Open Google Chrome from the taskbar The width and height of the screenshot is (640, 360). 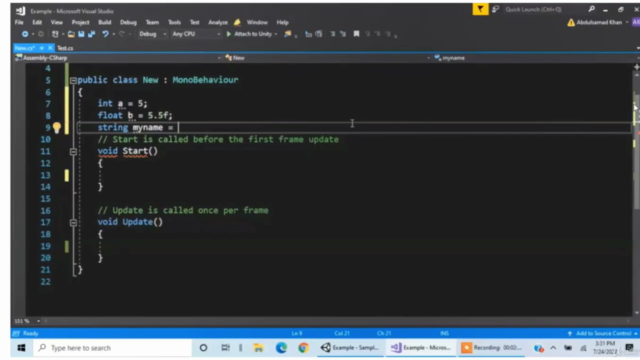tap(303, 348)
